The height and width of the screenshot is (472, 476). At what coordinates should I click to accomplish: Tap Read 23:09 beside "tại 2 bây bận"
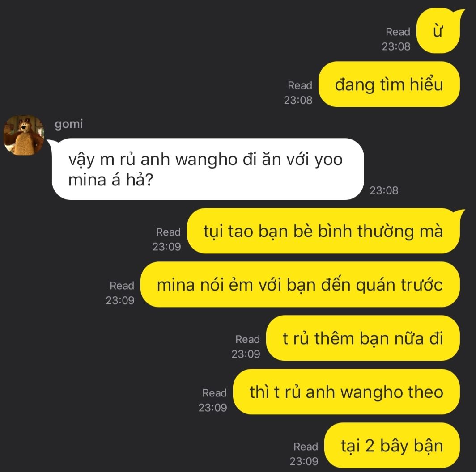coord(304,454)
